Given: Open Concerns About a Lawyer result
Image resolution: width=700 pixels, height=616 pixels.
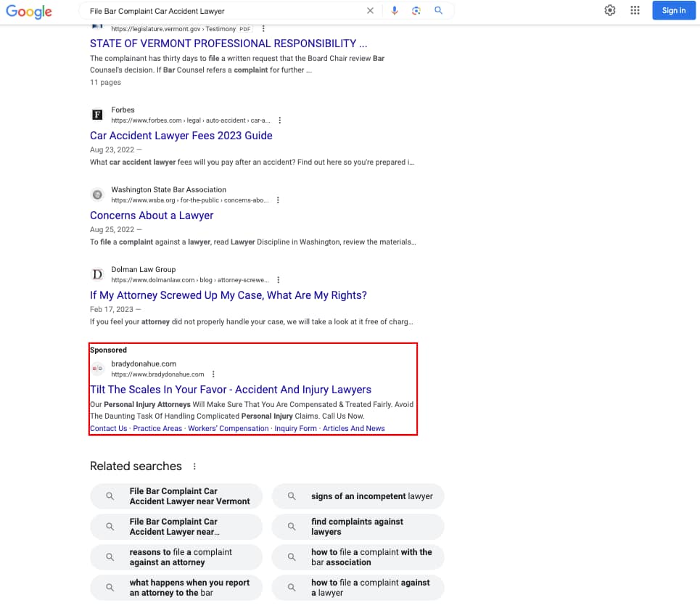Looking at the screenshot, I should click(x=152, y=215).
